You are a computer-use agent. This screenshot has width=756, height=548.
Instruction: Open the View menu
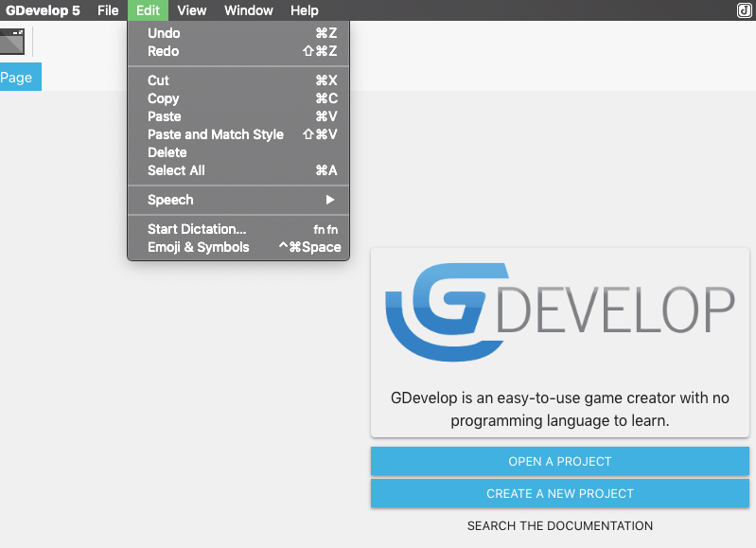coord(192,10)
